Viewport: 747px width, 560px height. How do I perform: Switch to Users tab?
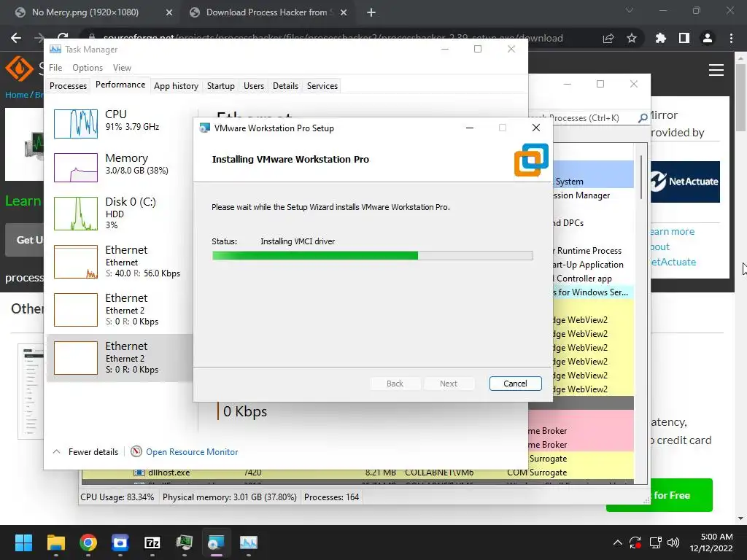click(253, 86)
